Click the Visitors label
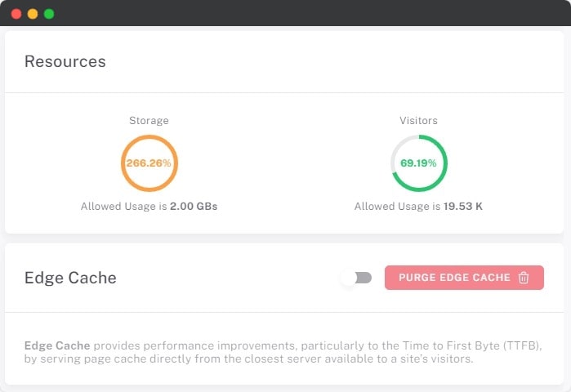 coord(418,121)
